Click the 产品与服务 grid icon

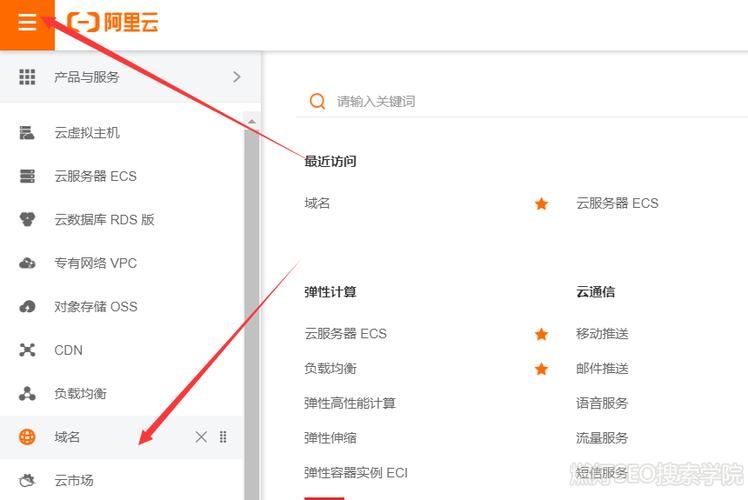(27, 77)
